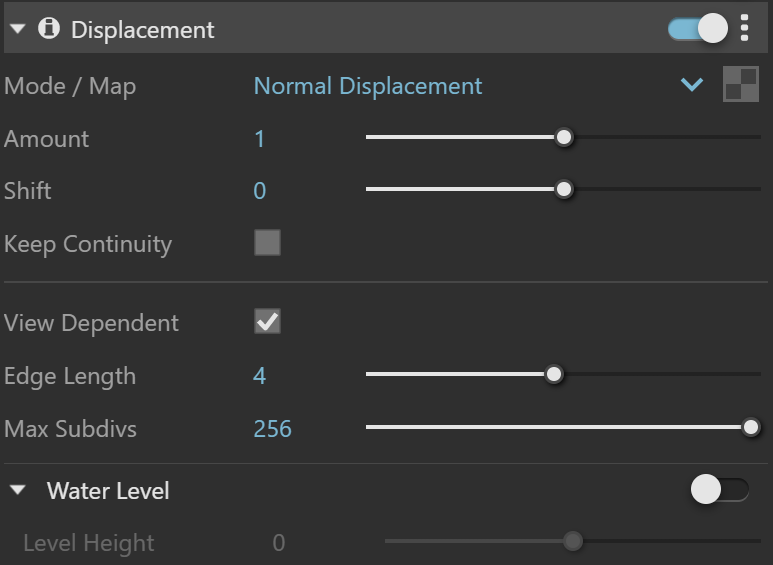Click the Max Subdivs slider handle
This screenshot has height=565, width=773.
tap(751, 427)
